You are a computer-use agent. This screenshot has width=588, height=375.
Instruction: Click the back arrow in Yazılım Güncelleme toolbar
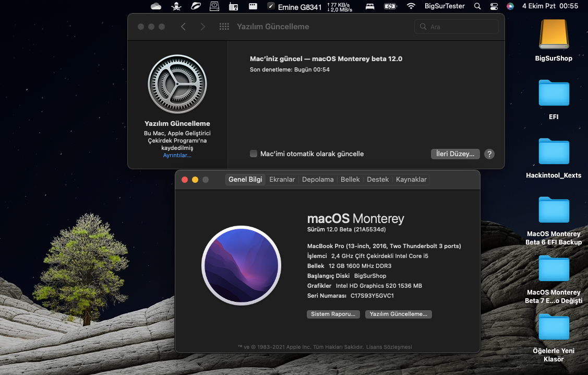pyautogui.click(x=183, y=27)
